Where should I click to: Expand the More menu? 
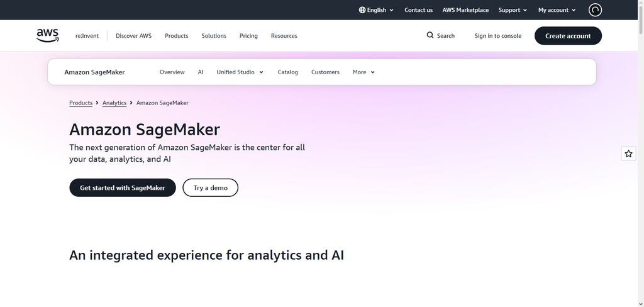364,72
